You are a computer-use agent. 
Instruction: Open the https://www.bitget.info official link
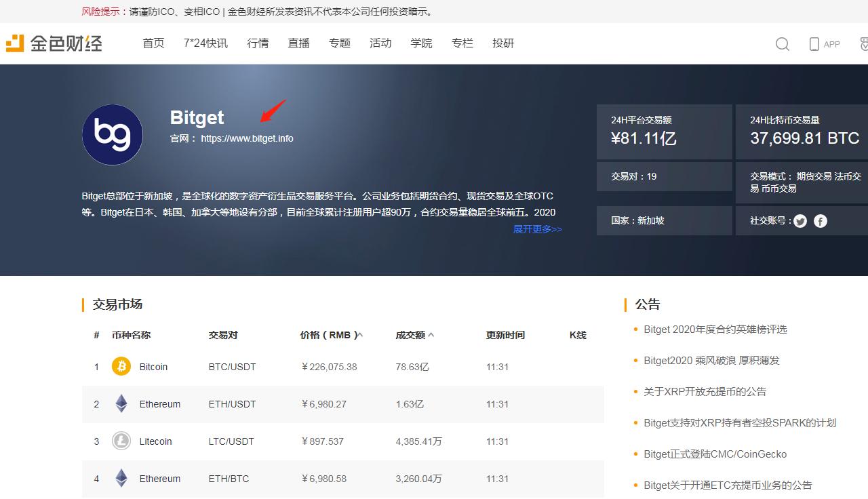click(x=247, y=138)
